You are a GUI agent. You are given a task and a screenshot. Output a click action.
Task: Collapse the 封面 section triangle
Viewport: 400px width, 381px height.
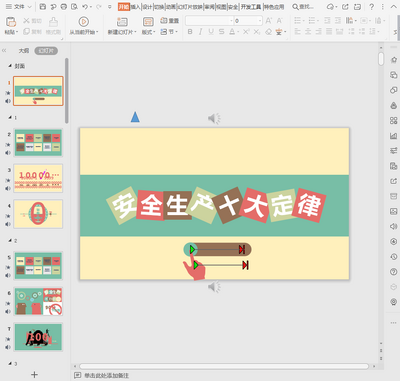coord(10,66)
